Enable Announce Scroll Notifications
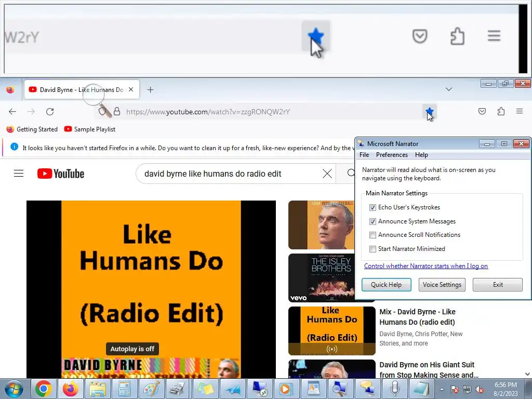 (373, 235)
